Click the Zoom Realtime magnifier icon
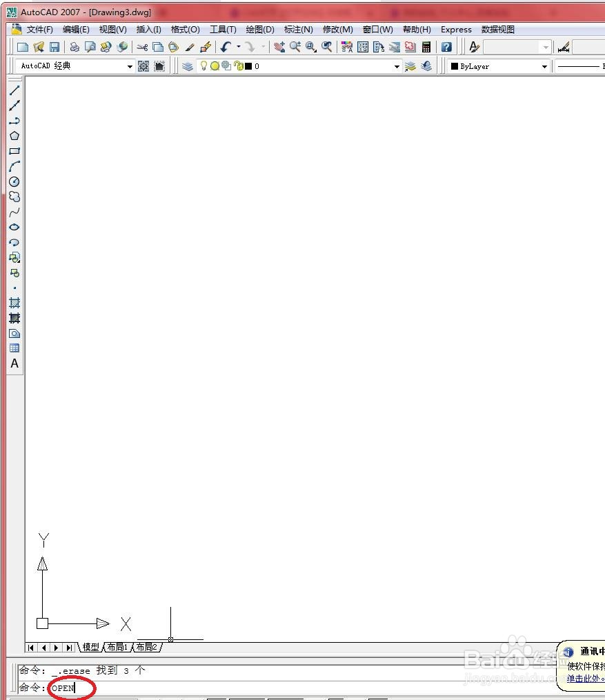The width and height of the screenshot is (605, 700). point(295,47)
